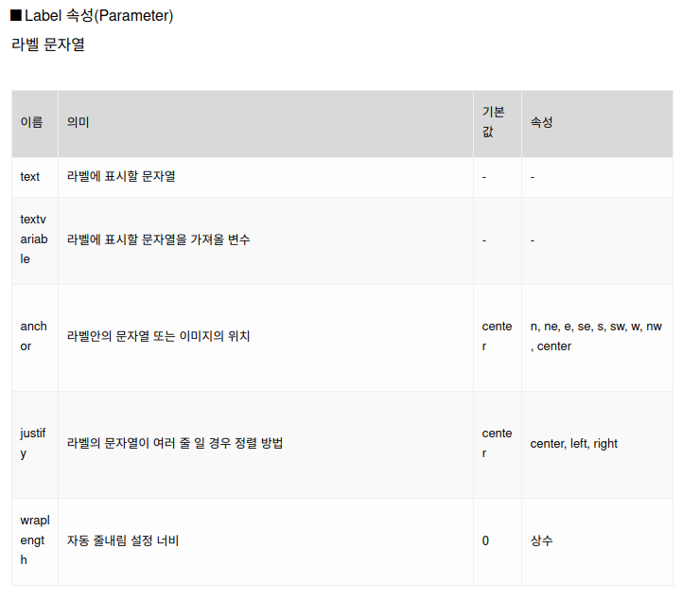Click the 'textvariable' name cell
The height and width of the screenshot is (602, 700).
click(x=34, y=239)
